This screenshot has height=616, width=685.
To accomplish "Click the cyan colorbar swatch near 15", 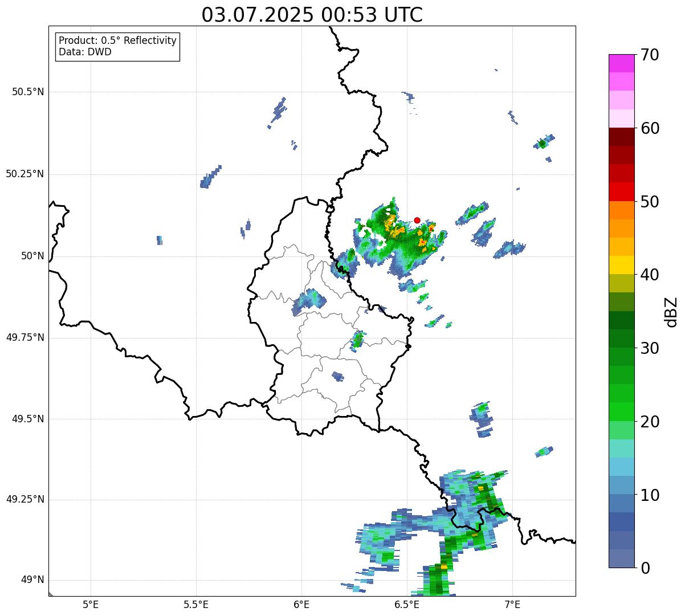I will (621, 448).
